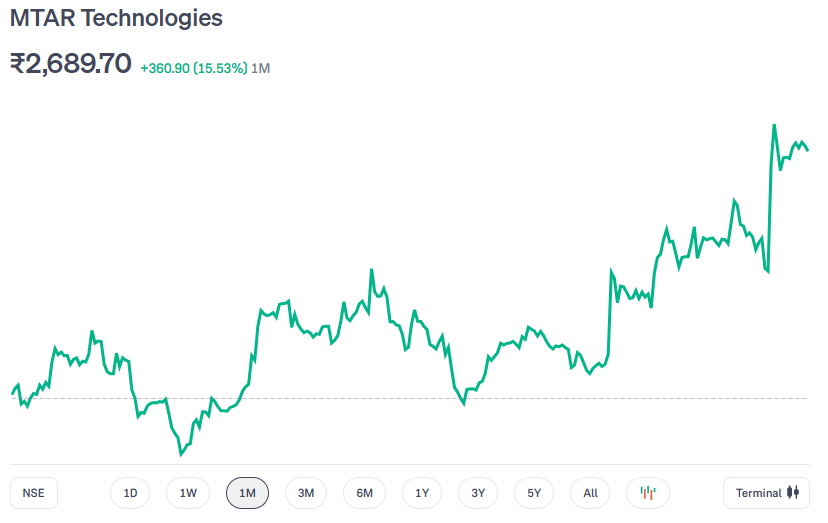Click the highest peak of the chart
This screenshot has height=523, width=828.
pyautogui.click(x=774, y=126)
